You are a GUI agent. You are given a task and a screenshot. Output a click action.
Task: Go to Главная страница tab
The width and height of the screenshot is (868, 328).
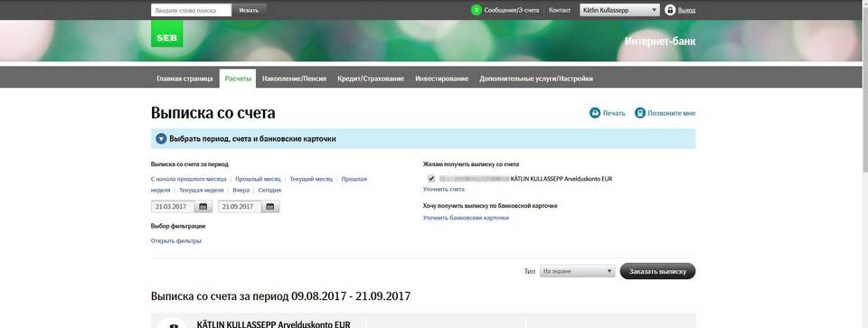184,79
